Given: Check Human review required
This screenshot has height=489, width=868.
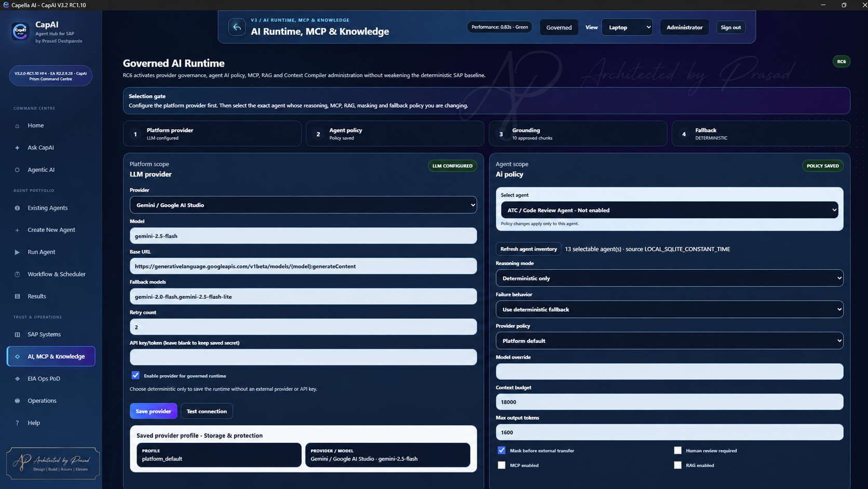Looking at the screenshot, I should coord(677,451).
